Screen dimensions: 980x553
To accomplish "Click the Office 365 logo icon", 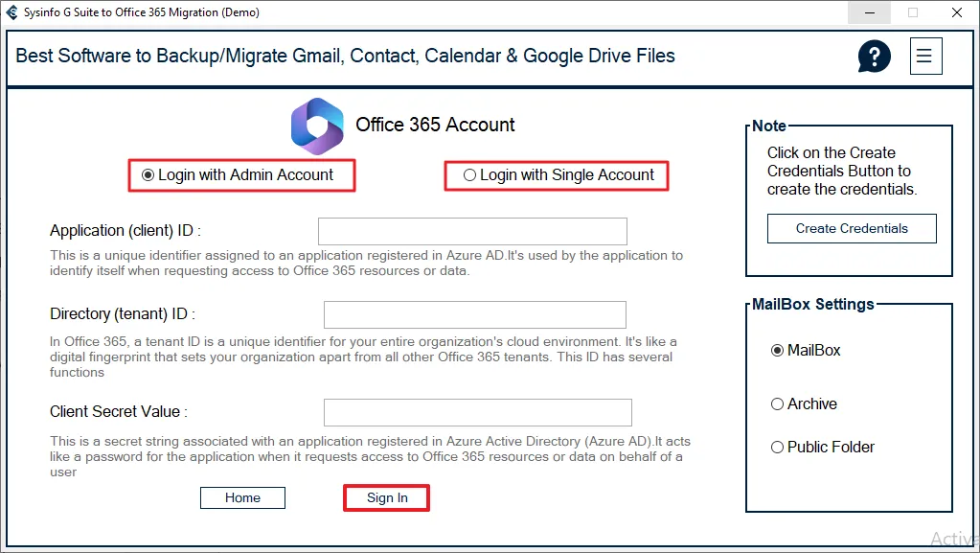I will point(317,127).
